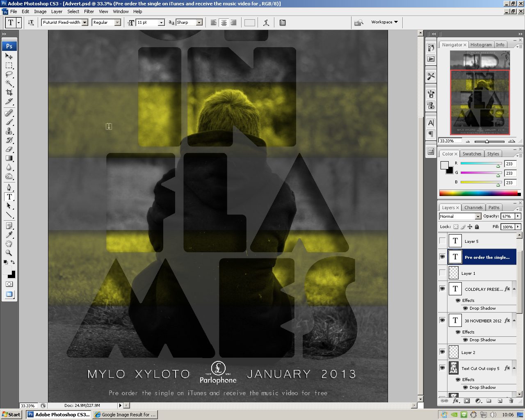
Task: Select the Horizontal Type tool in toolbox
Action: pyautogui.click(x=9, y=197)
